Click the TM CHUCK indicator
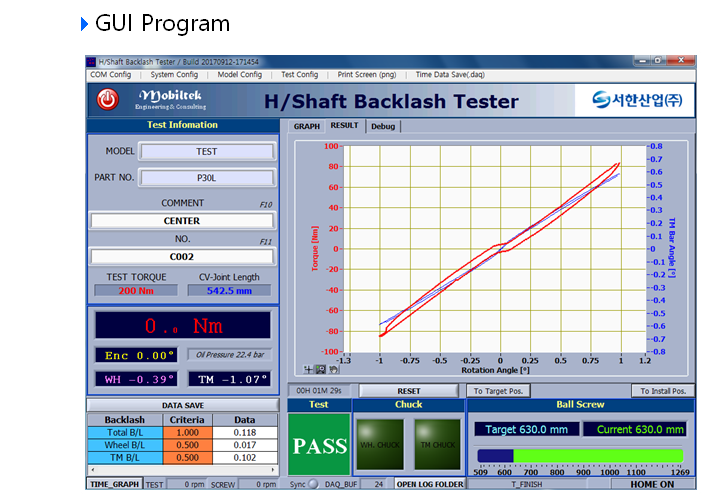 (437, 444)
